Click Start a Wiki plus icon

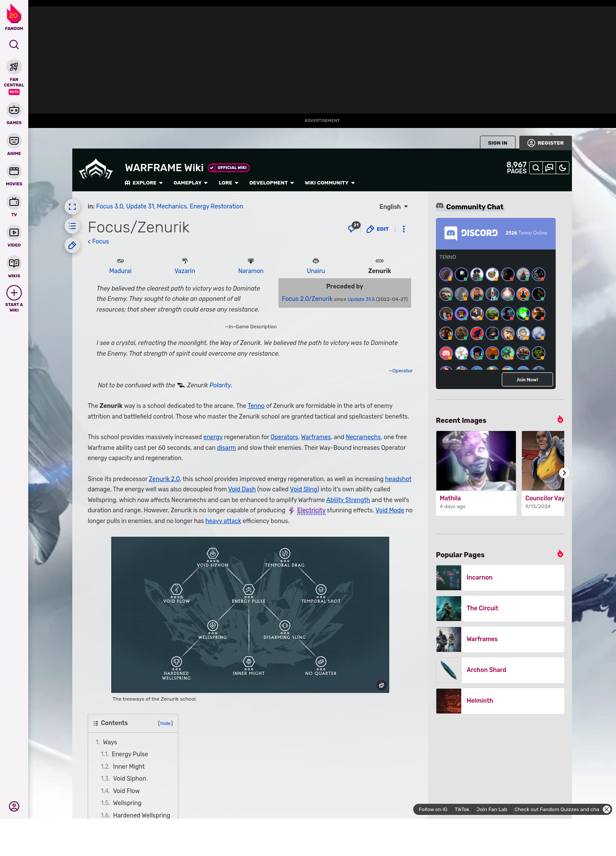(x=14, y=293)
